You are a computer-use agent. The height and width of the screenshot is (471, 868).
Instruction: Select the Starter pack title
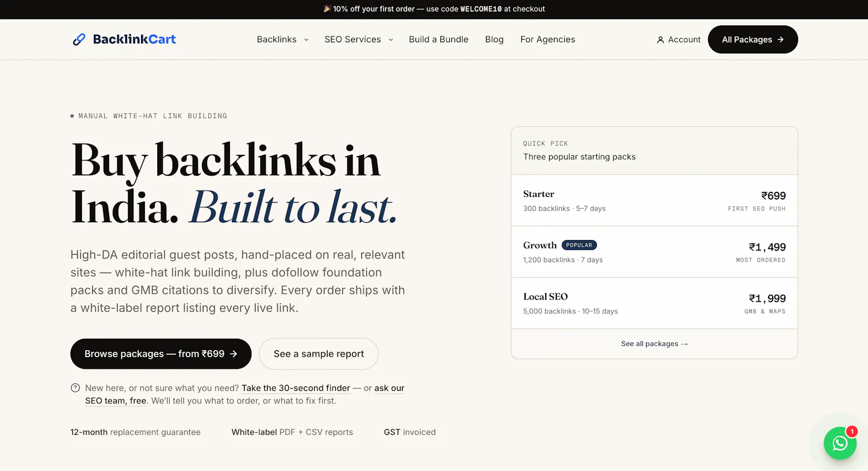click(x=539, y=194)
